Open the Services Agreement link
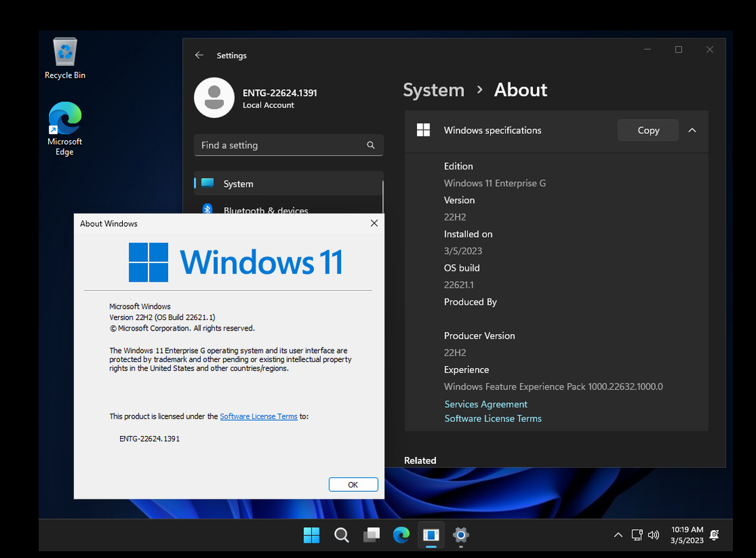Image resolution: width=756 pixels, height=558 pixels. [x=485, y=404]
